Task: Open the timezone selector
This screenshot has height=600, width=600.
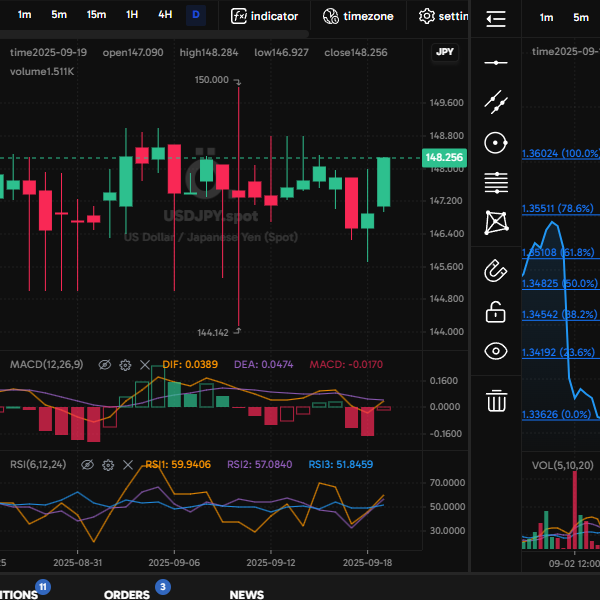Action: (x=358, y=16)
